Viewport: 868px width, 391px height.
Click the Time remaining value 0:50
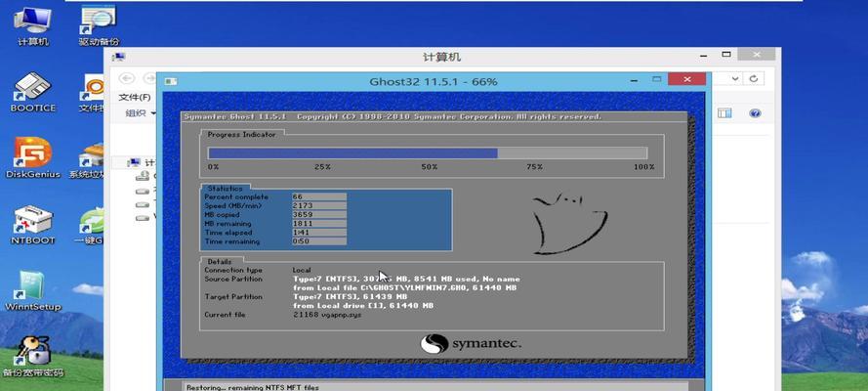click(319, 240)
